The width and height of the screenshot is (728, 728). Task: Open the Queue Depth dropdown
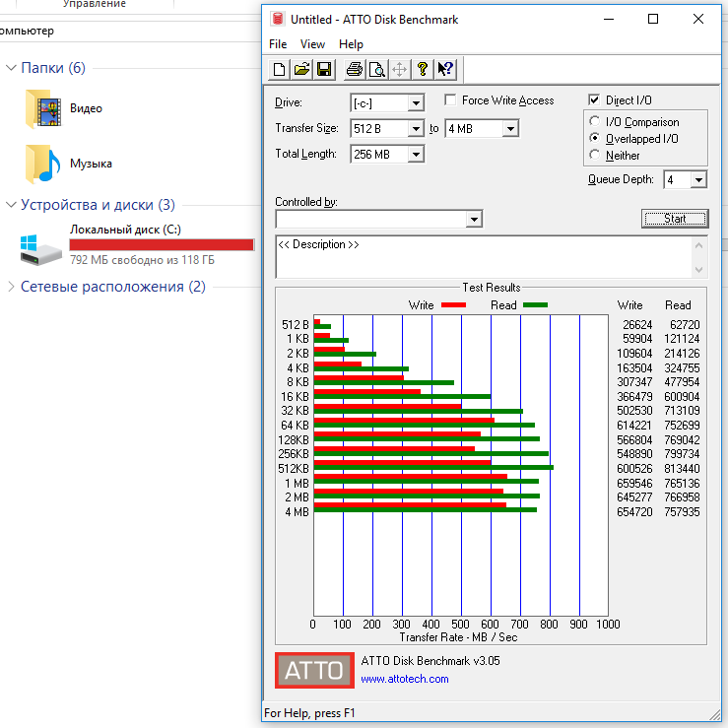click(x=698, y=180)
